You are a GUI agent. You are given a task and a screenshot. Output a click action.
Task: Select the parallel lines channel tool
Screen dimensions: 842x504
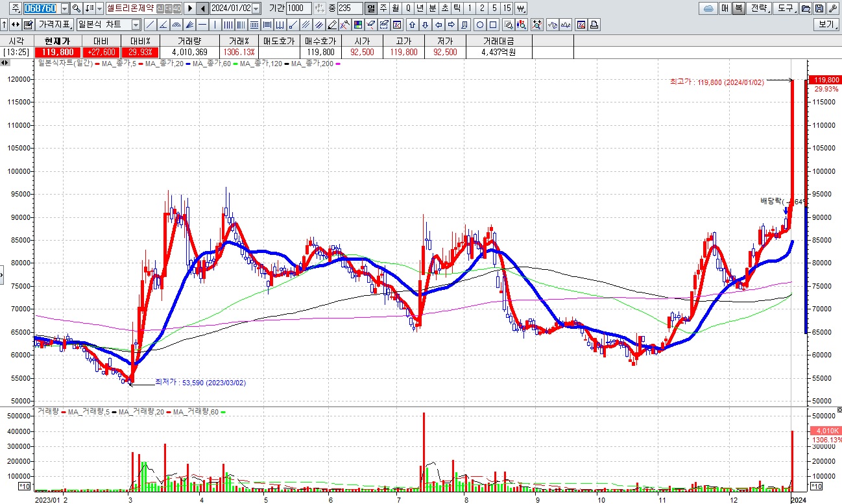coord(305,25)
